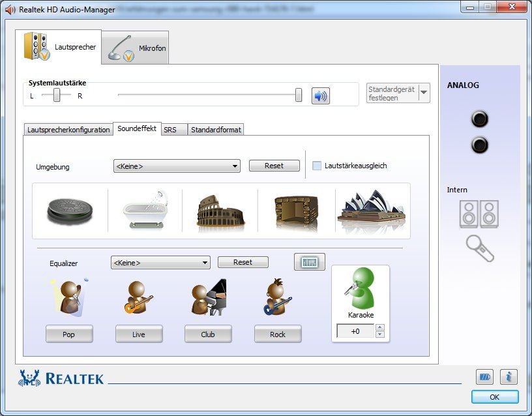Open the graphic equalizer panel button
Viewport: 532px width, 416px height.
pos(310,262)
